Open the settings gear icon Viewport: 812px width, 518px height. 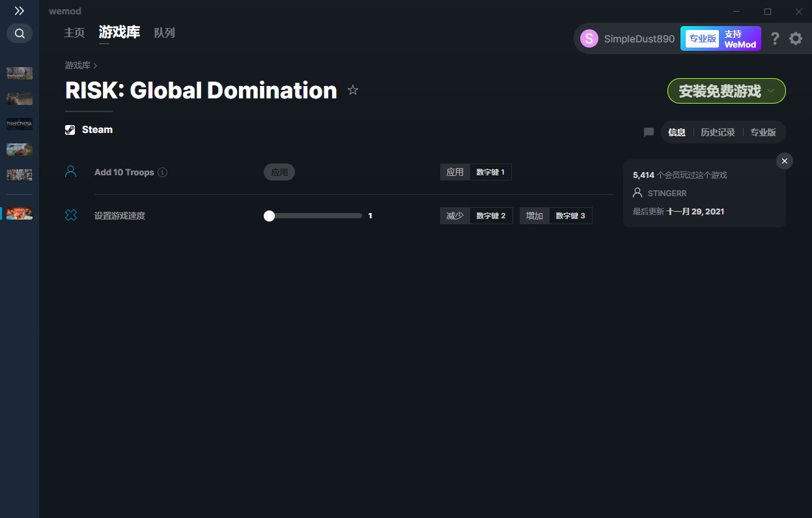click(796, 38)
